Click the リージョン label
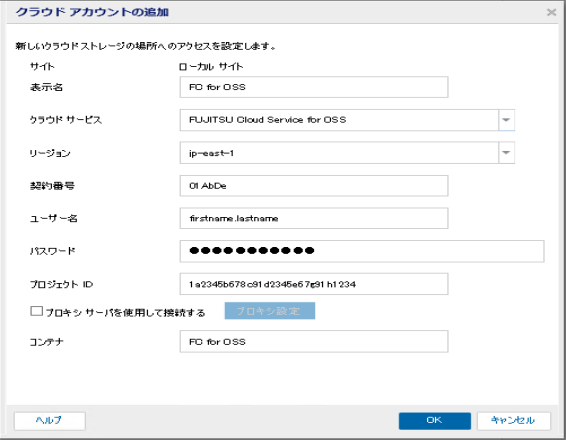 50,153
